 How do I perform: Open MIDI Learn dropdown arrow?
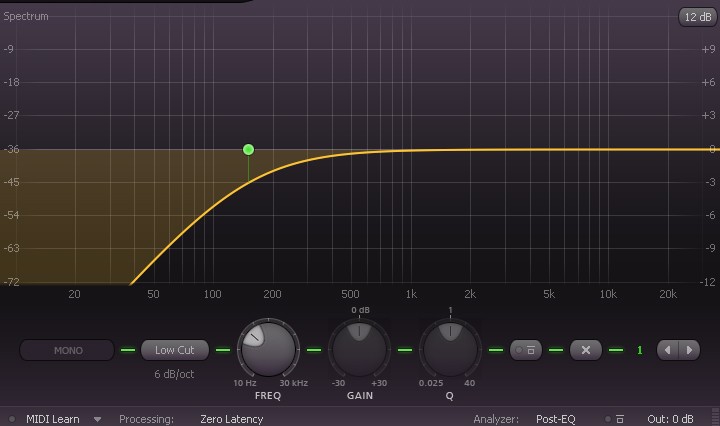pyautogui.click(x=97, y=419)
